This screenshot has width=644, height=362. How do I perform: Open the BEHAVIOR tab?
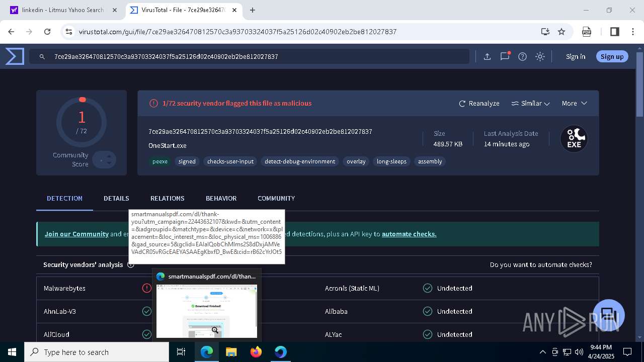tap(221, 198)
